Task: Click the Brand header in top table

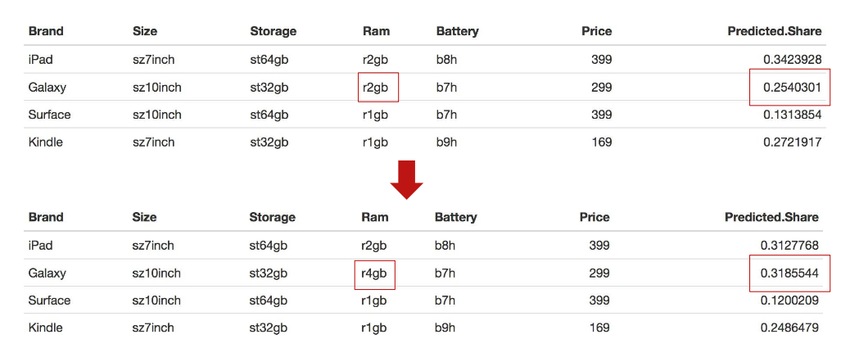Action: point(46,31)
